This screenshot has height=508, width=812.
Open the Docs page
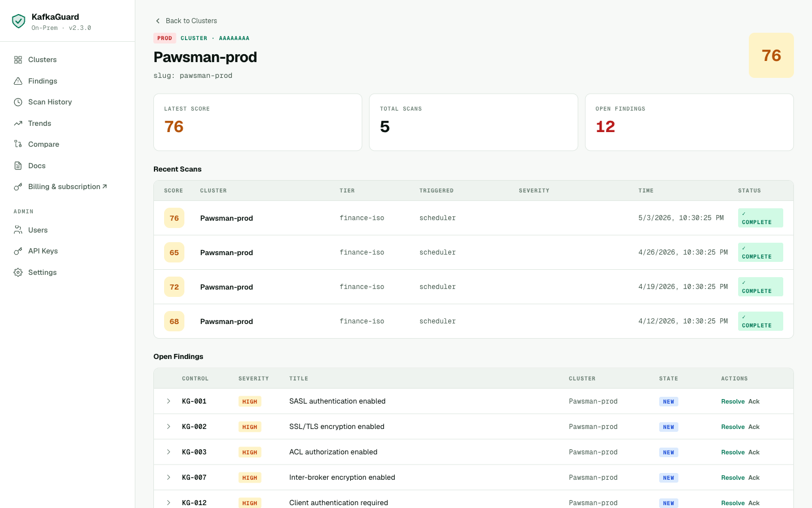68,165
